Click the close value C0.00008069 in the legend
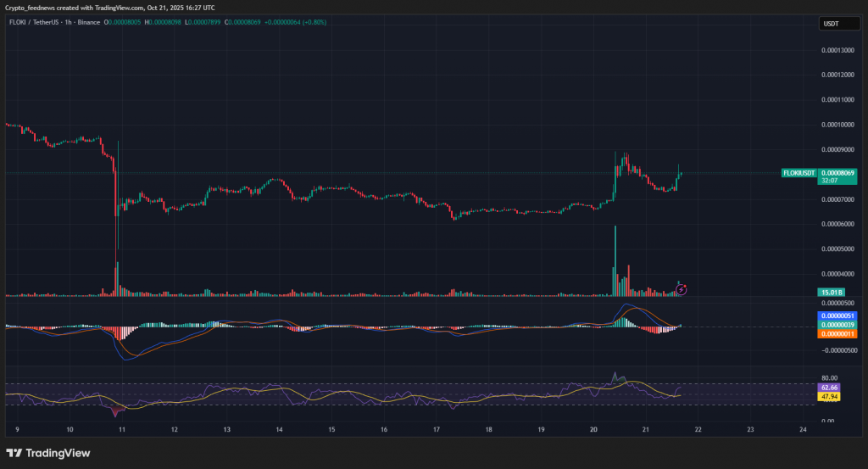868x469 pixels. [242, 22]
